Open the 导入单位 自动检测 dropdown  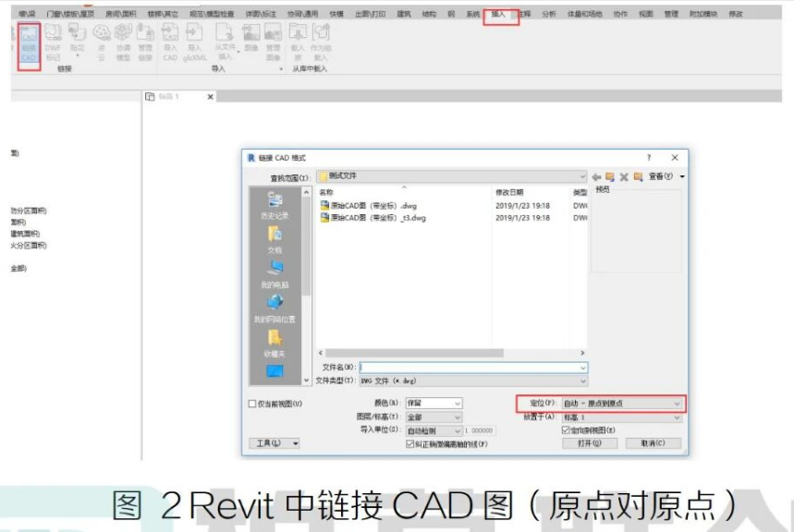coord(434,430)
